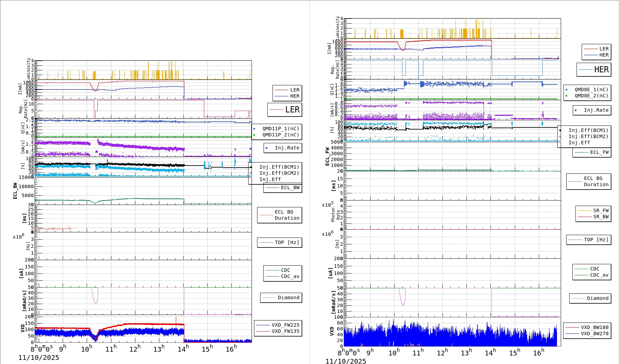Image resolution: width=619 pixels, height=364 pixels.
Task: Click the SR_FW orange legend line
Action: click(584, 211)
